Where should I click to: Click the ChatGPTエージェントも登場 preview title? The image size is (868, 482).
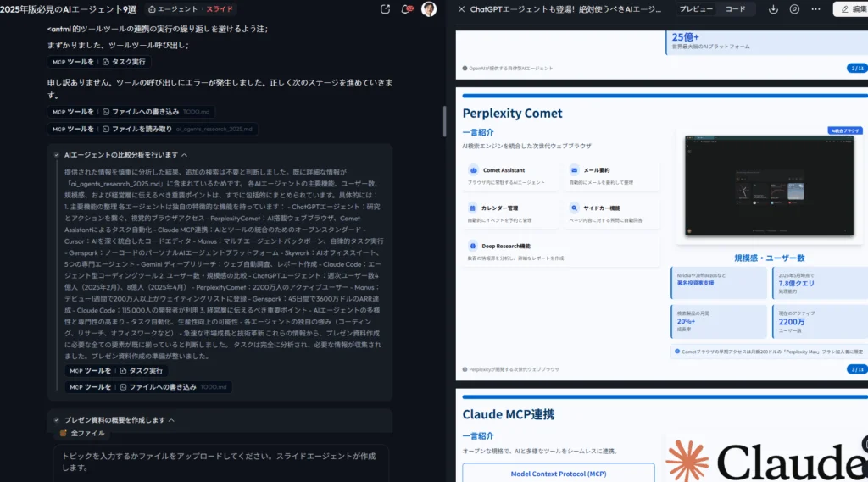[565, 8]
